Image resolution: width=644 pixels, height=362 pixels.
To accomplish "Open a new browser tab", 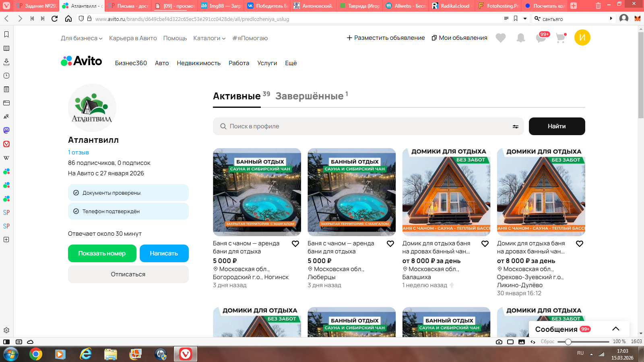I will pos(574,6).
